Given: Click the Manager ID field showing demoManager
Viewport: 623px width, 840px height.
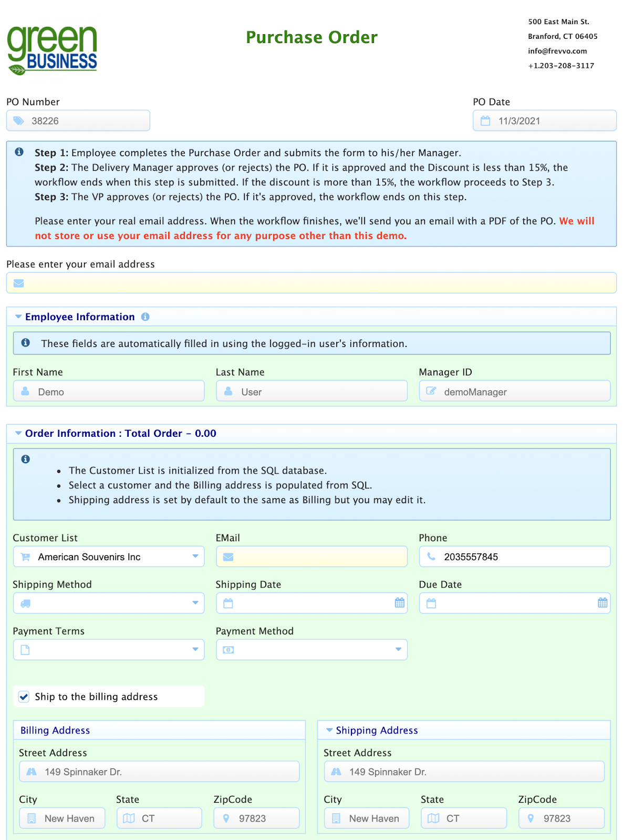Looking at the screenshot, I should pos(515,391).
